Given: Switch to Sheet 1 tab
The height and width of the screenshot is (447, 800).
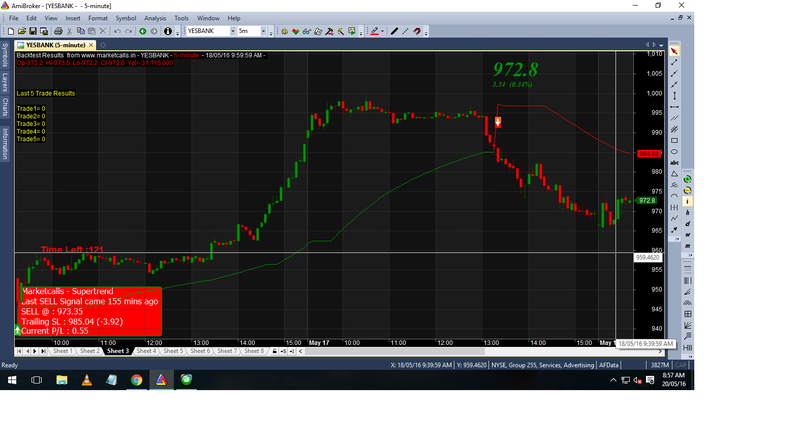Looking at the screenshot, I should [x=63, y=351].
